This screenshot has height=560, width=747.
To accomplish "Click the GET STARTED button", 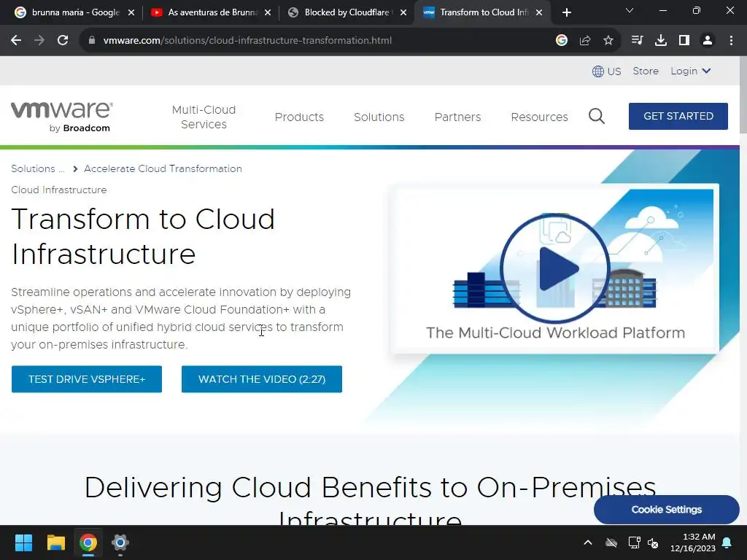I will tap(678, 116).
